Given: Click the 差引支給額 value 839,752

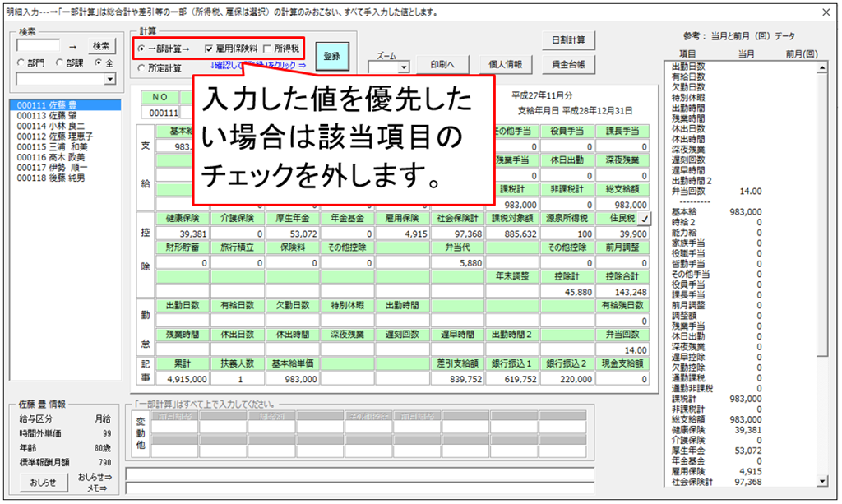Looking at the screenshot, I should click(457, 379).
